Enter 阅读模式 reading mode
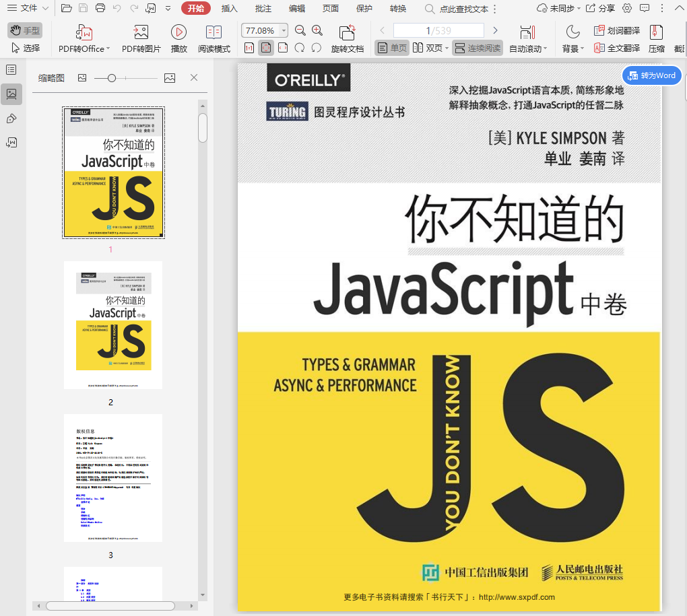This screenshot has width=687, height=616. pyautogui.click(x=214, y=37)
